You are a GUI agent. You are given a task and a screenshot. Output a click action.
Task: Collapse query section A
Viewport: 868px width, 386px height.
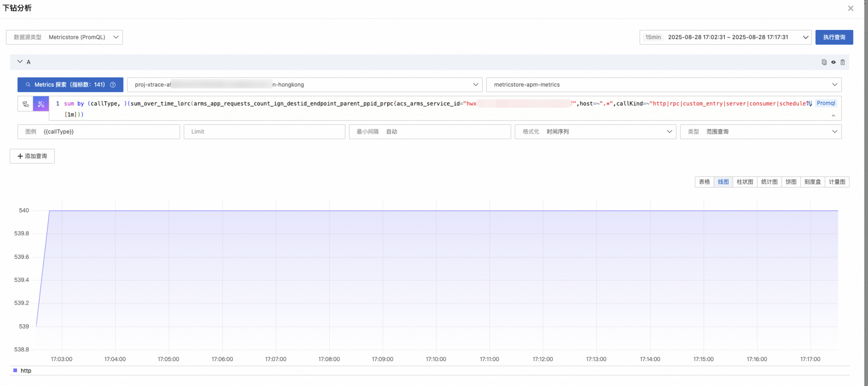point(20,62)
